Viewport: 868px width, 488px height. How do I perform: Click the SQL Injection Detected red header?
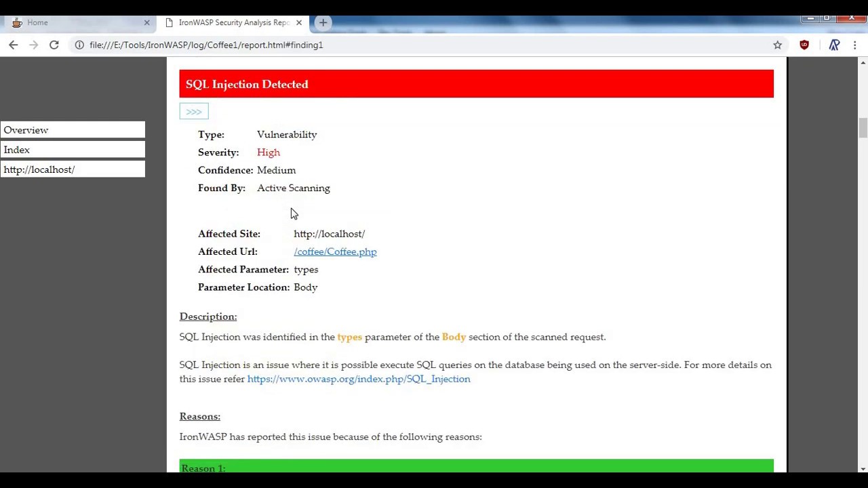click(476, 84)
